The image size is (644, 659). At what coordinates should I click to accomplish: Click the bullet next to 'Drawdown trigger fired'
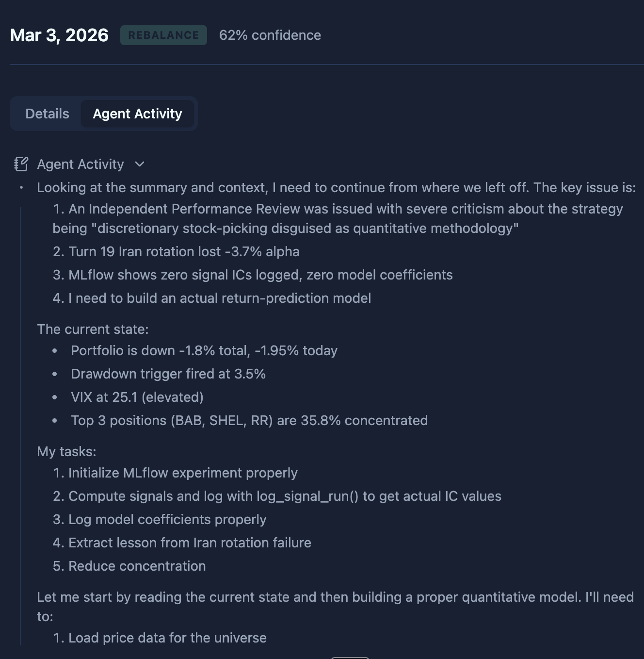(55, 374)
